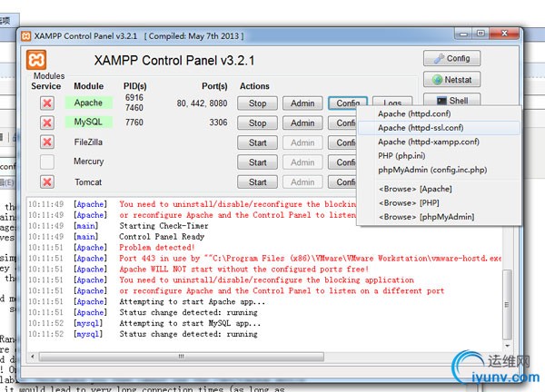545x392 pixels.
Task: Click the green MySQL module label
Action: (89, 122)
